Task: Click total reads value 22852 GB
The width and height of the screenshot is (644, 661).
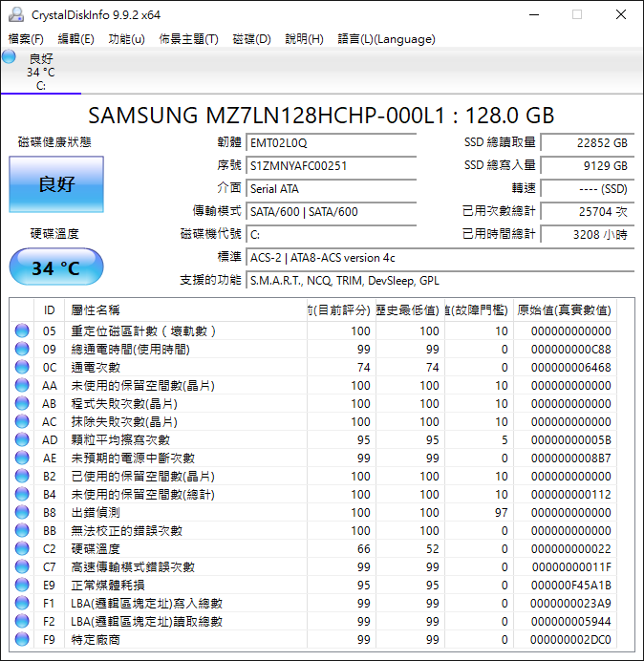Action: (x=588, y=143)
